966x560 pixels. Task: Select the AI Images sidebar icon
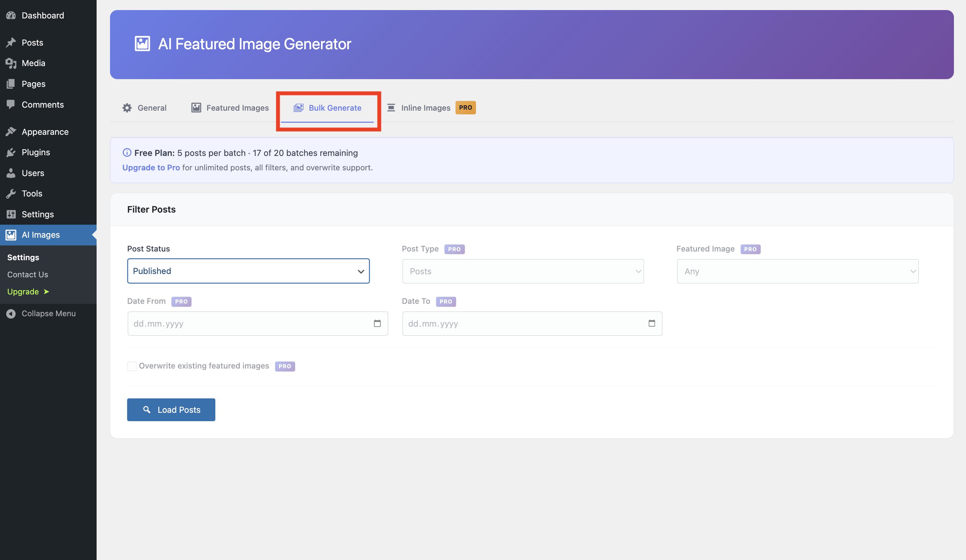click(x=11, y=235)
